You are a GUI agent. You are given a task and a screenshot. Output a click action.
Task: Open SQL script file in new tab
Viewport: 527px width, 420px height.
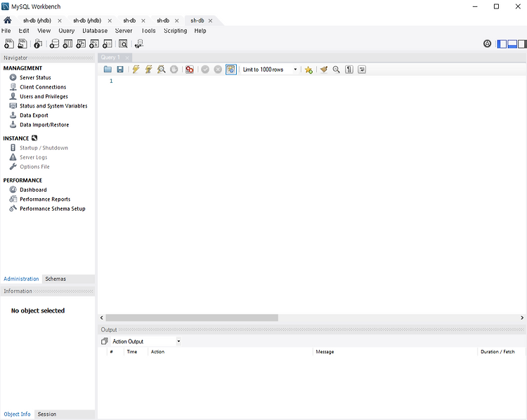point(22,44)
